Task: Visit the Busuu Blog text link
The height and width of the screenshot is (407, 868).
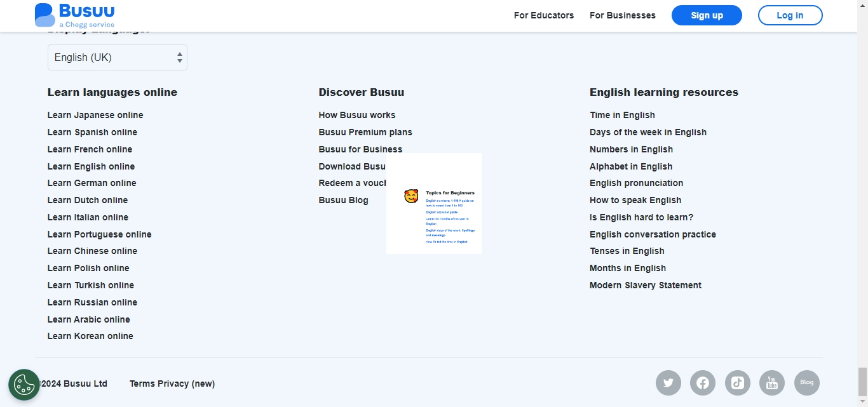Action: click(x=343, y=200)
